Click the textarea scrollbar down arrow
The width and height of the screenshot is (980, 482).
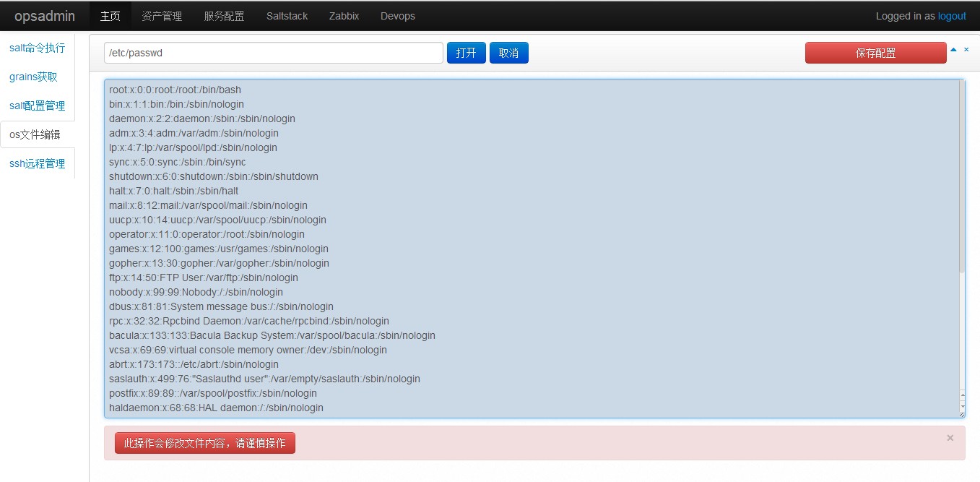[x=962, y=406]
